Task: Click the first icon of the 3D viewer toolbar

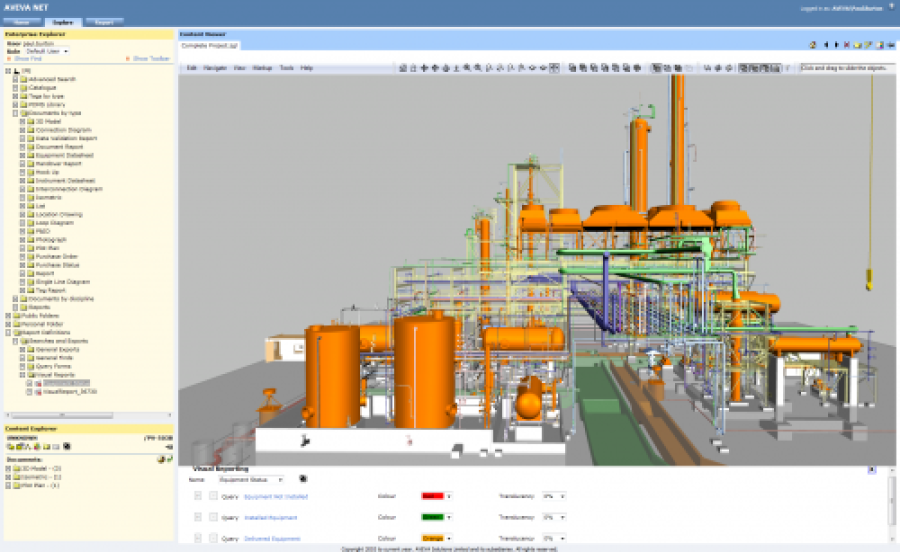Action: 402,68
